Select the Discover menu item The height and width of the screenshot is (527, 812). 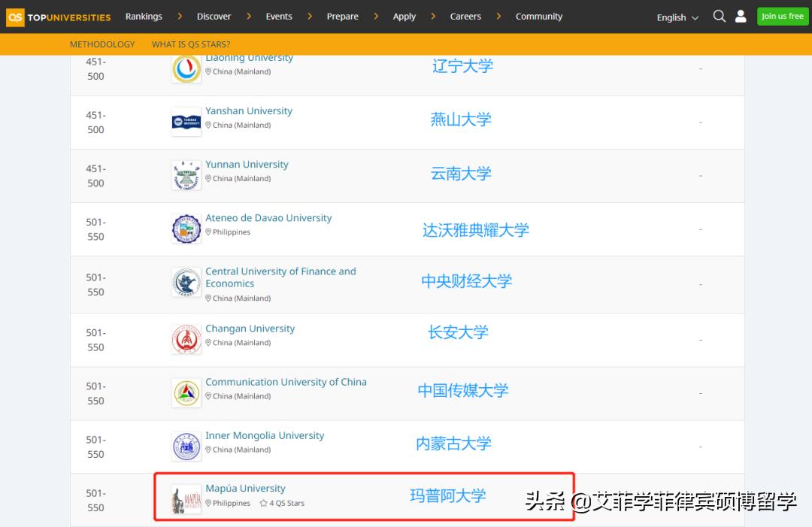214,16
